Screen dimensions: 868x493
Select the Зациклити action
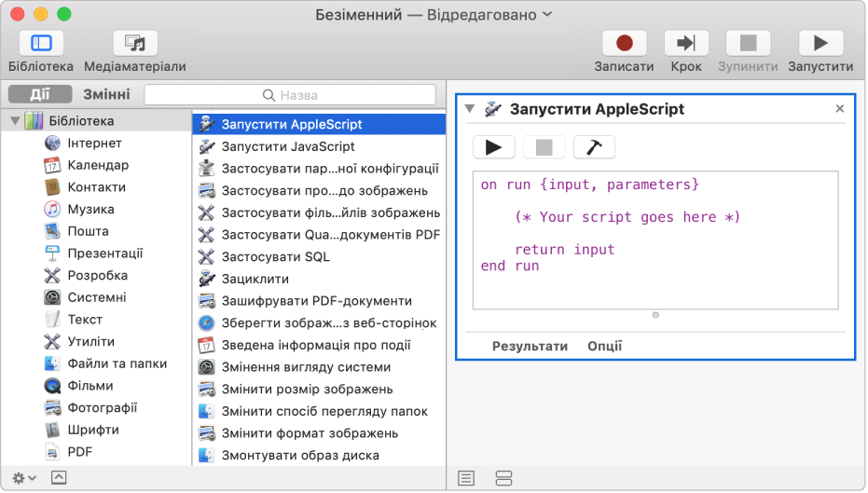click(x=255, y=279)
